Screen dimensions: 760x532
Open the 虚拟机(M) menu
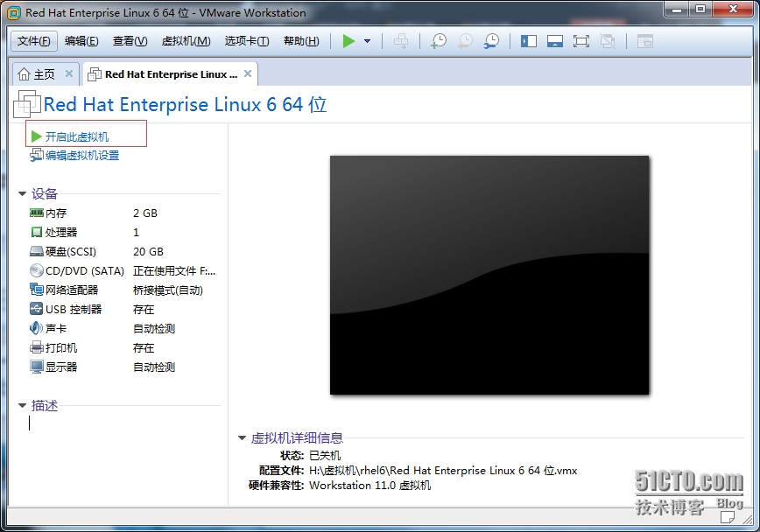coord(186,41)
